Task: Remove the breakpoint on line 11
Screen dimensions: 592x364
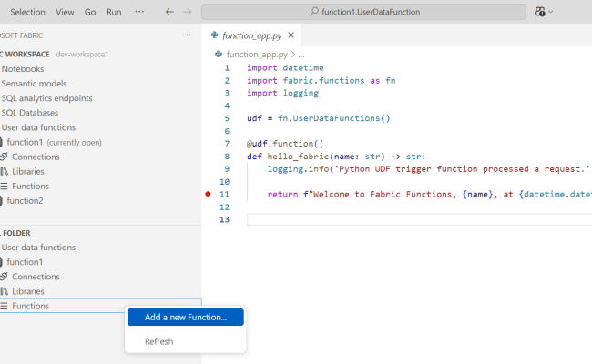Action: [x=208, y=194]
